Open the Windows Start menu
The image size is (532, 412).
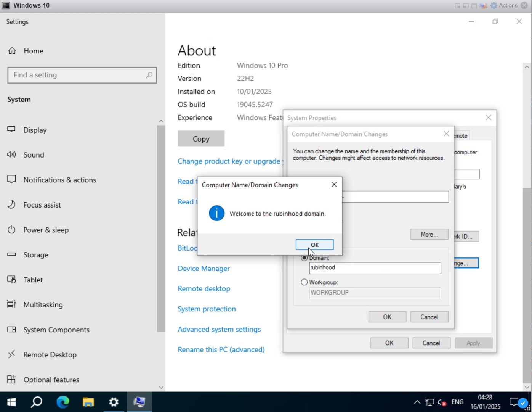11,402
